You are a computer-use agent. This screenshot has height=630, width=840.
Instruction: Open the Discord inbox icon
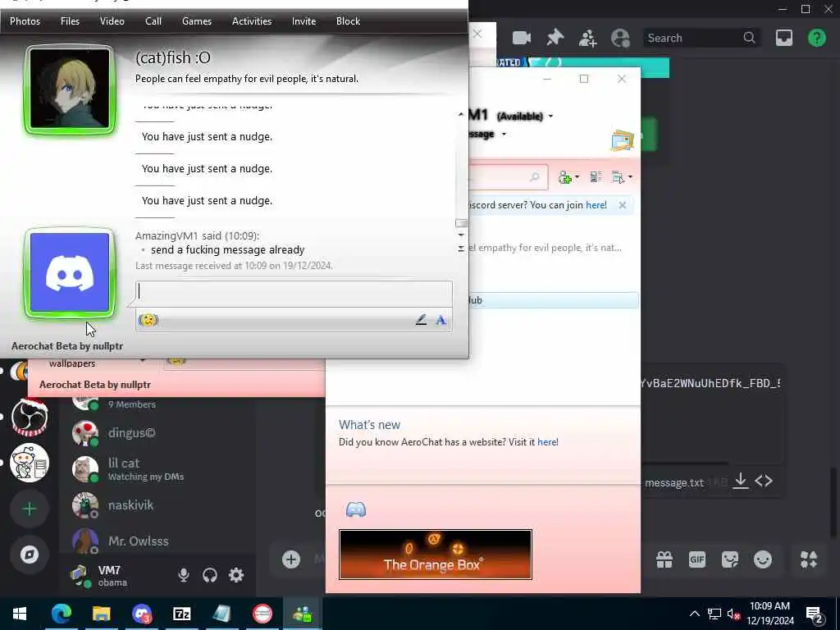[783, 38]
